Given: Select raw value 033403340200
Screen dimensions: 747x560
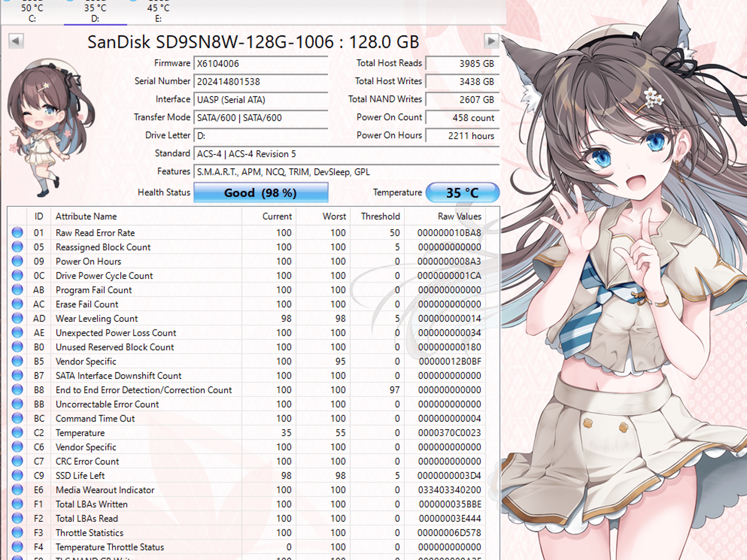Looking at the screenshot, I should [x=449, y=490].
